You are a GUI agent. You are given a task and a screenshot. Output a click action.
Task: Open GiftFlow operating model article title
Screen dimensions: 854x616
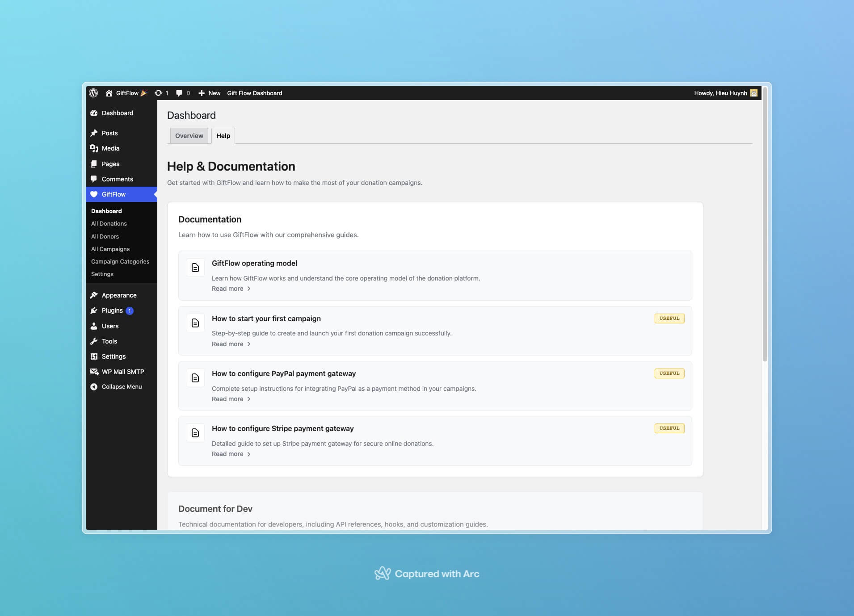tap(254, 263)
